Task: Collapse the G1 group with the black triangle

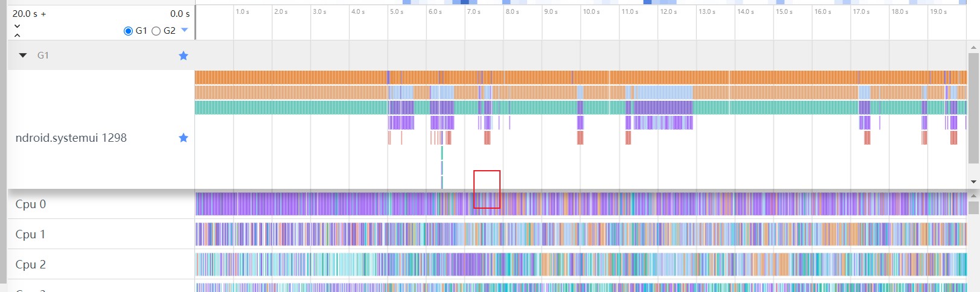Action: tap(23, 56)
